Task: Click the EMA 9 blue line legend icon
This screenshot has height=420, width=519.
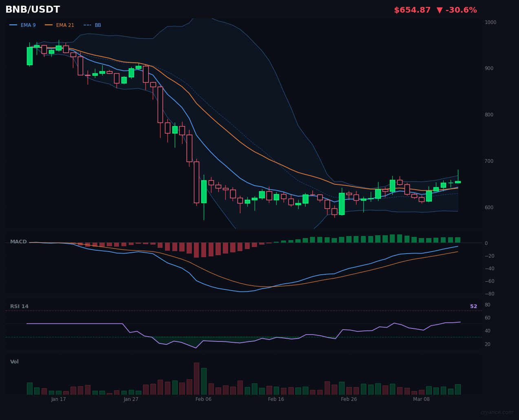Action: click(13, 25)
